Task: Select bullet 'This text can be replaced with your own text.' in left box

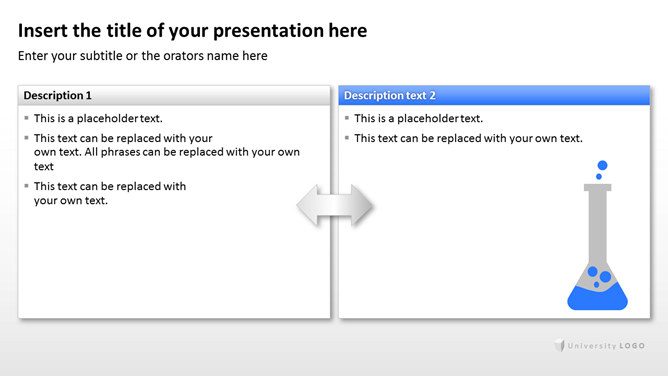Action: pyautogui.click(x=110, y=193)
